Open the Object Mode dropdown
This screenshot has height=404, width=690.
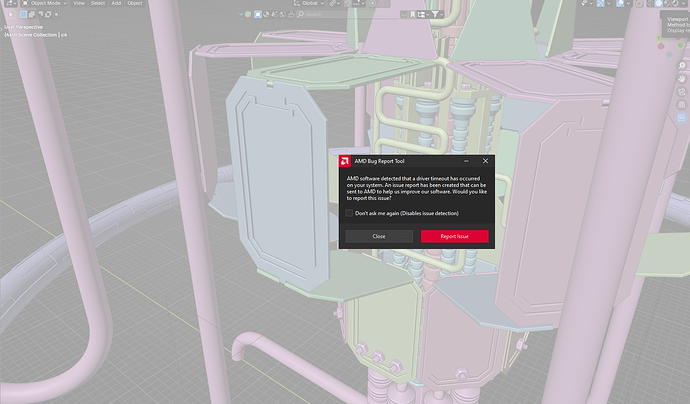(45, 3)
